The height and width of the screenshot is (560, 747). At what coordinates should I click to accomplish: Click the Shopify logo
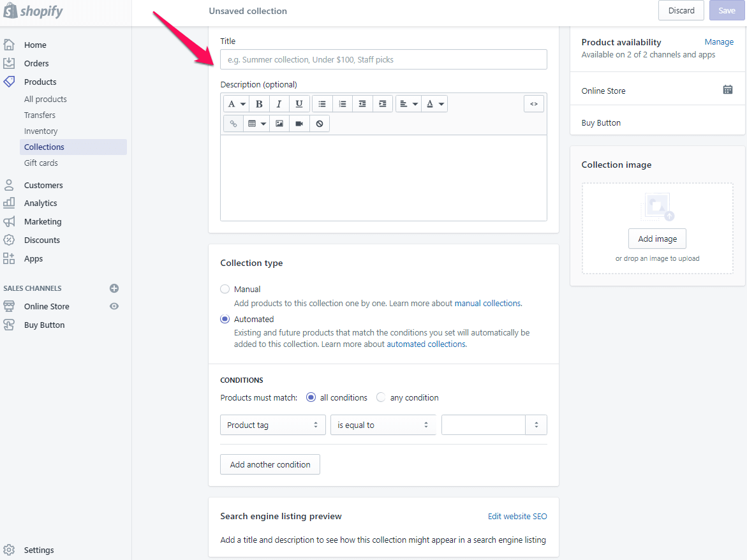pos(33,11)
